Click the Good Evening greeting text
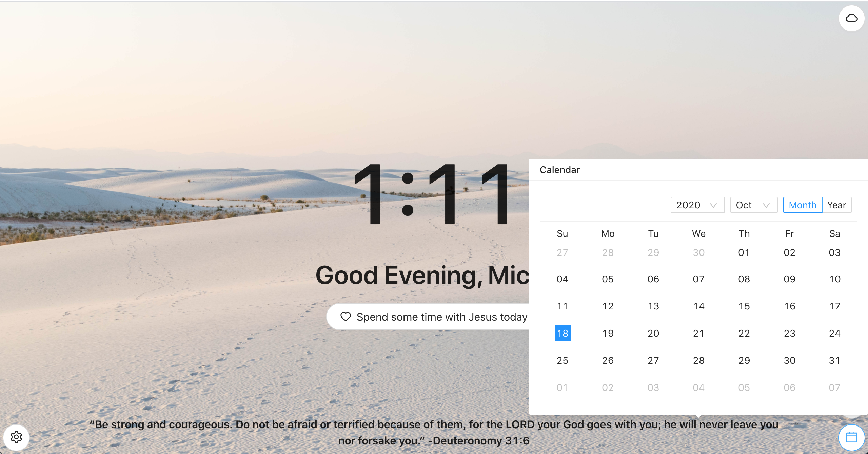This screenshot has width=868, height=454. pyautogui.click(x=422, y=275)
